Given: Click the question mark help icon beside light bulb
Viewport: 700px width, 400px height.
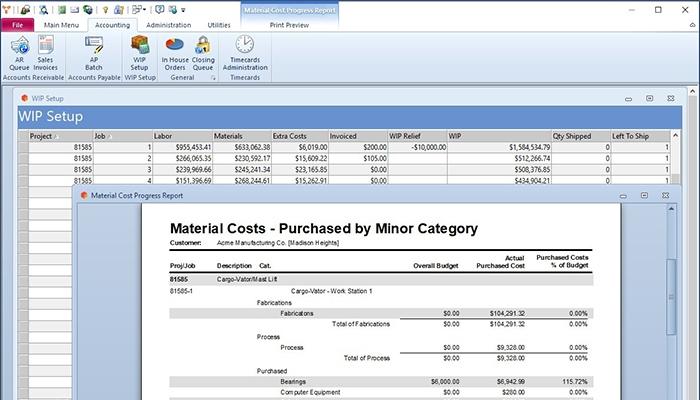Looking at the screenshot, I should (119, 9).
